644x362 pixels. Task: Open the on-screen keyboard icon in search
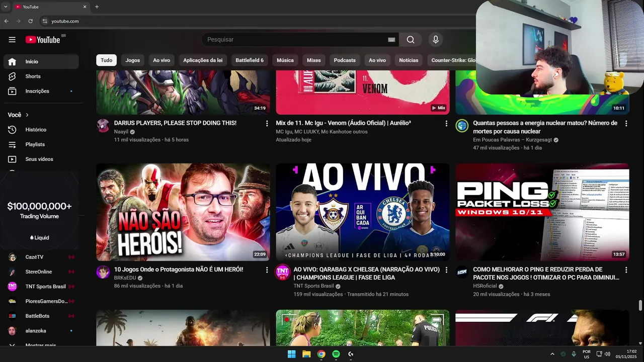tap(391, 40)
